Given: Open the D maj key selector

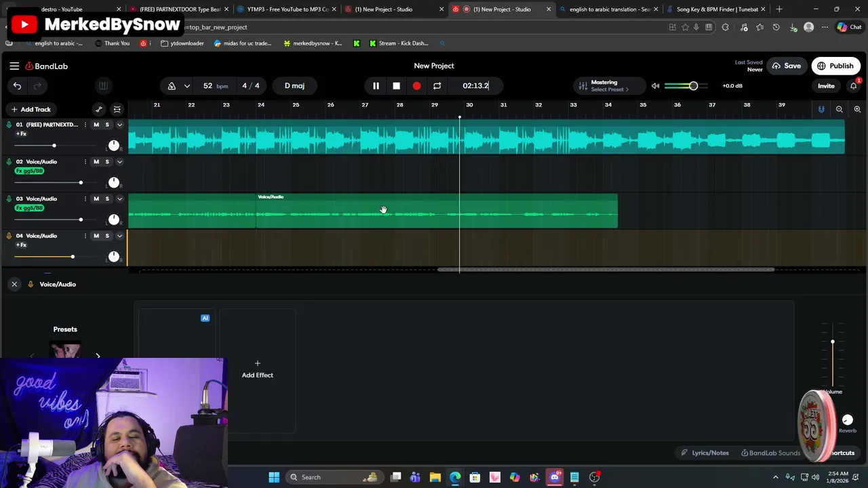Looking at the screenshot, I should pos(294,85).
